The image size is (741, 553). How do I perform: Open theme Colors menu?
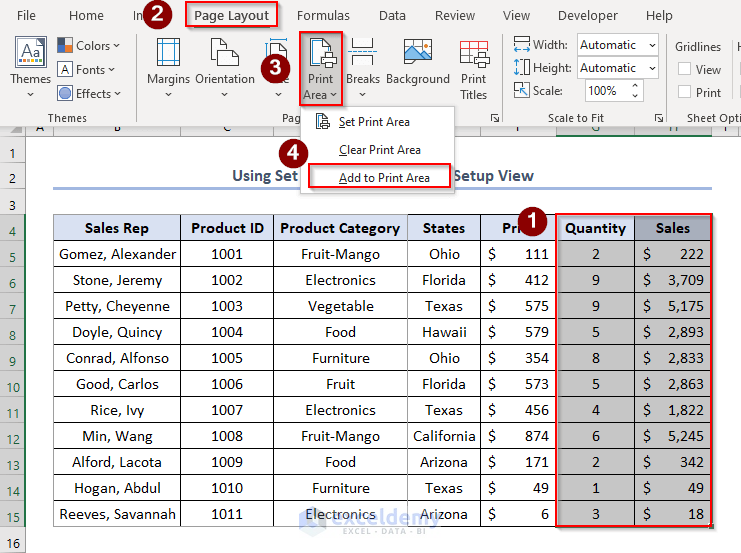point(88,46)
